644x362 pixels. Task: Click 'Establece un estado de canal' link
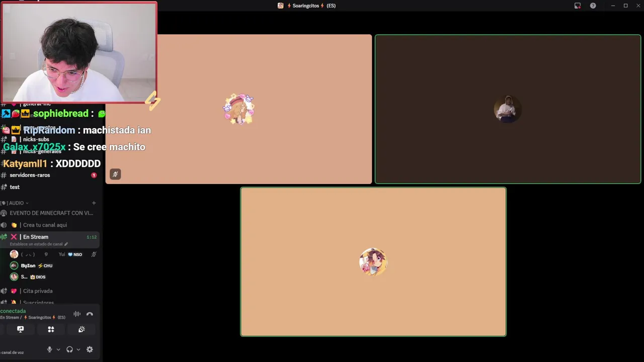pos(36,244)
